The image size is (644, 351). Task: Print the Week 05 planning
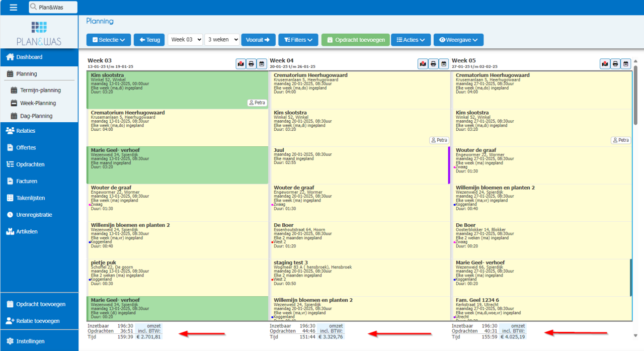(615, 64)
